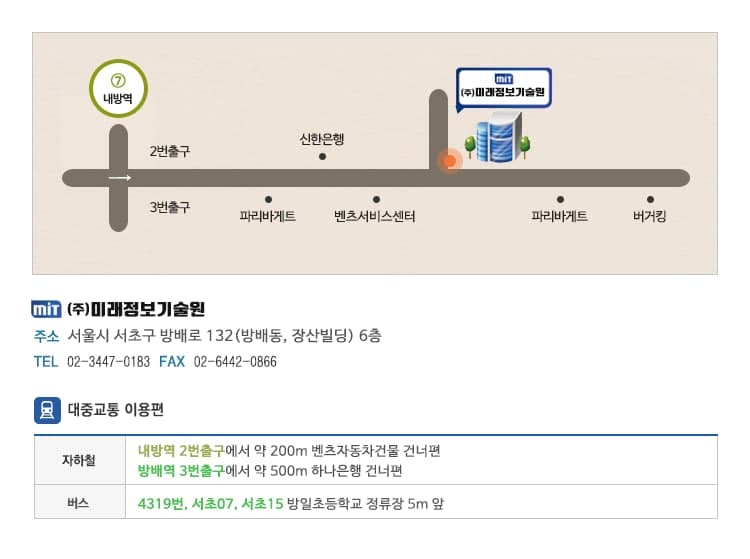Click the TEL number 02-3447-0183

pos(109,362)
